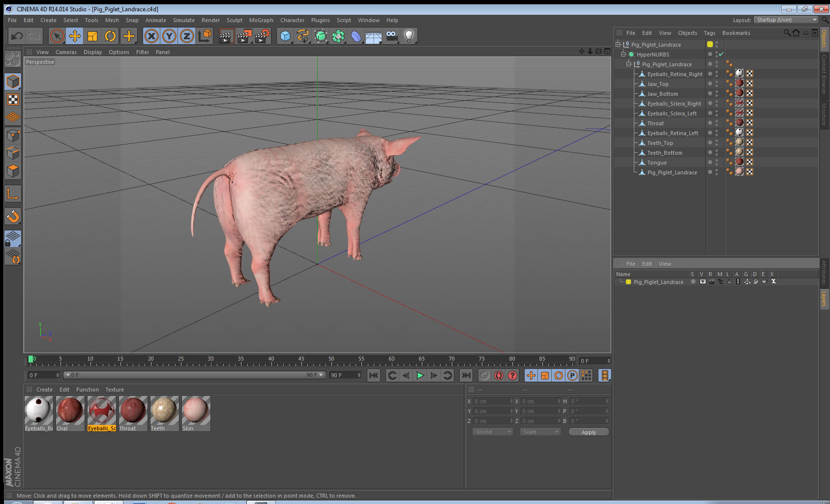Select the Teeth_Top object

pyautogui.click(x=660, y=143)
